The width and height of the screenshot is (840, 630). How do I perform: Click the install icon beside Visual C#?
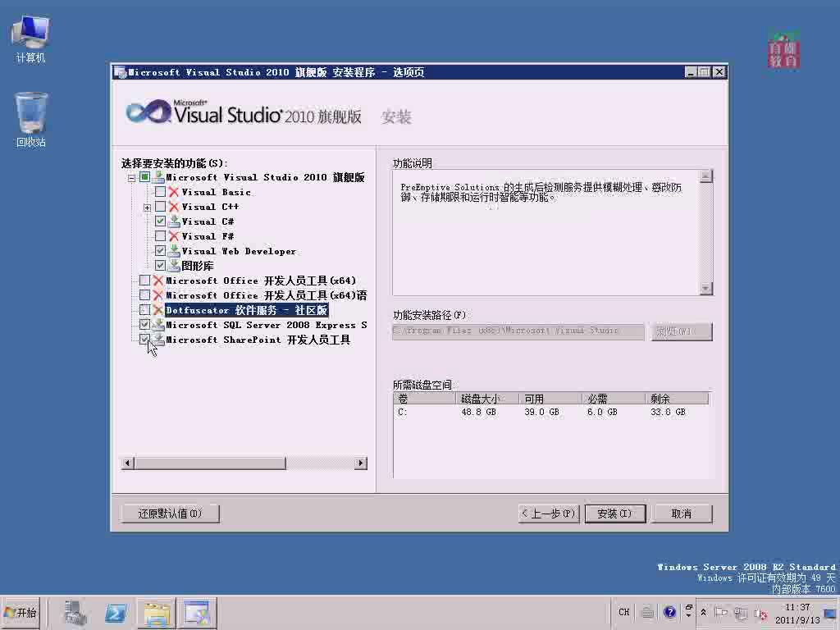pyautogui.click(x=174, y=221)
